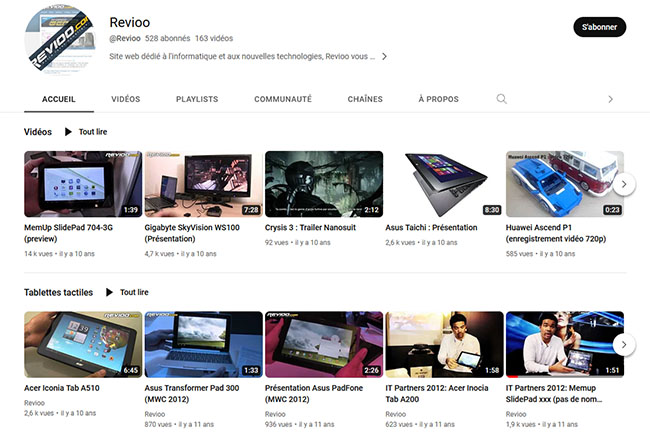Click '623 vues • il y a 11 ans'
Screen dimensions: 650x442
click(420, 424)
